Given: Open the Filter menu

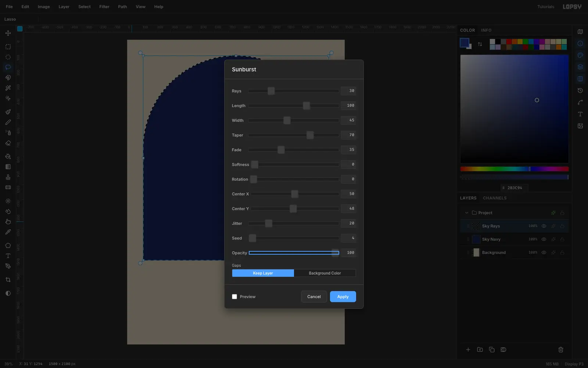Looking at the screenshot, I should [104, 7].
